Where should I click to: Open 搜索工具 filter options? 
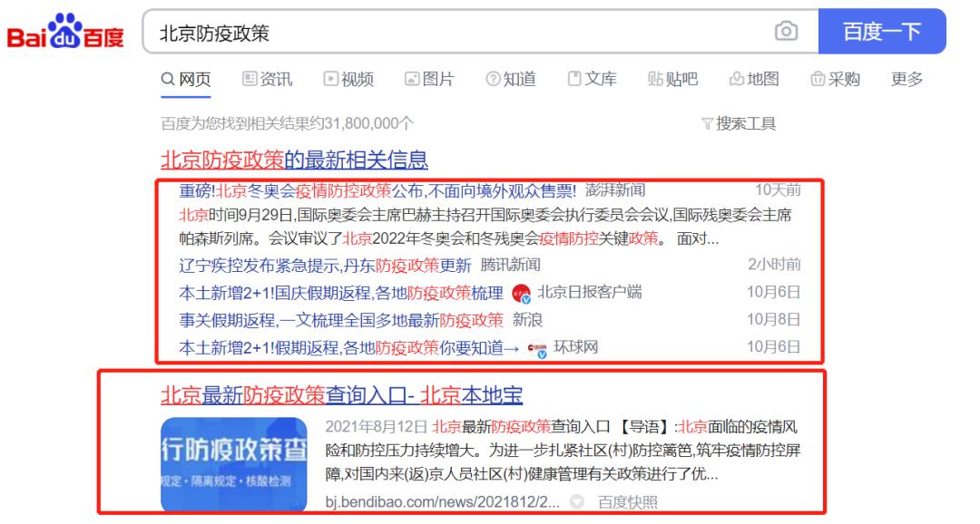pos(739,123)
